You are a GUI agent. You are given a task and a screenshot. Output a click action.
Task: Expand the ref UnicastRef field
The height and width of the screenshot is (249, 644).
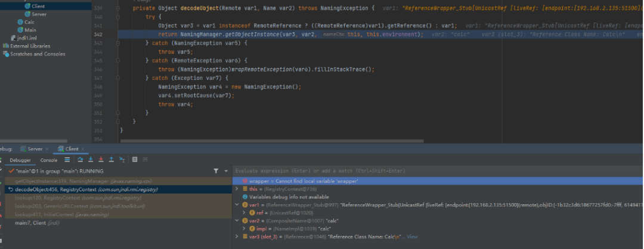coord(244,213)
